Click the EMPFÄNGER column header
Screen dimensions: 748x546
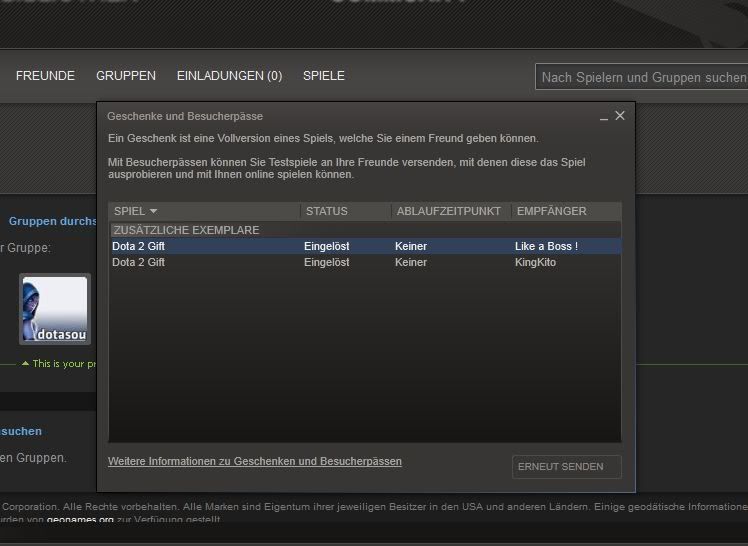click(566, 211)
